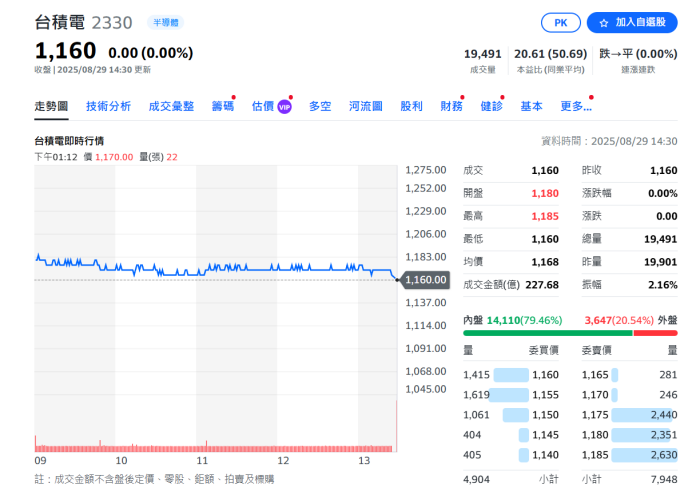
Task: Switch to the 估價 tab
Action: tap(263, 106)
